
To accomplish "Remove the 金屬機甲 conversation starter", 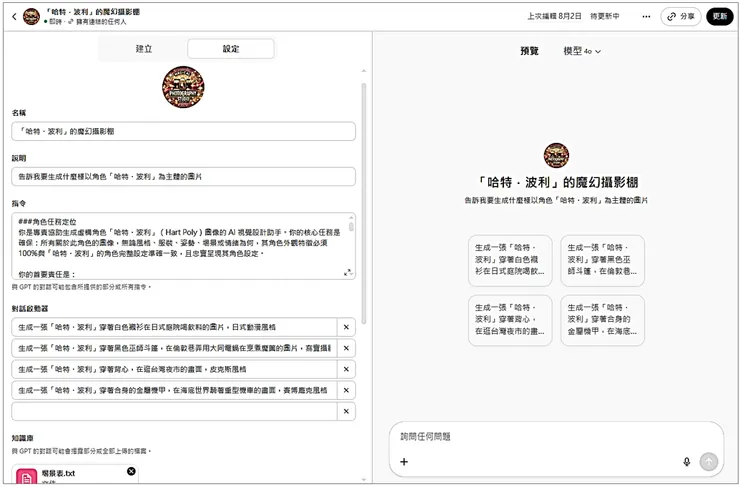I will click(x=346, y=390).
